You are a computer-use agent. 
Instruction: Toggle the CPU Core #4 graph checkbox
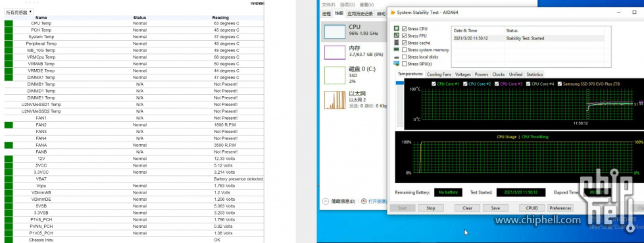[528, 84]
